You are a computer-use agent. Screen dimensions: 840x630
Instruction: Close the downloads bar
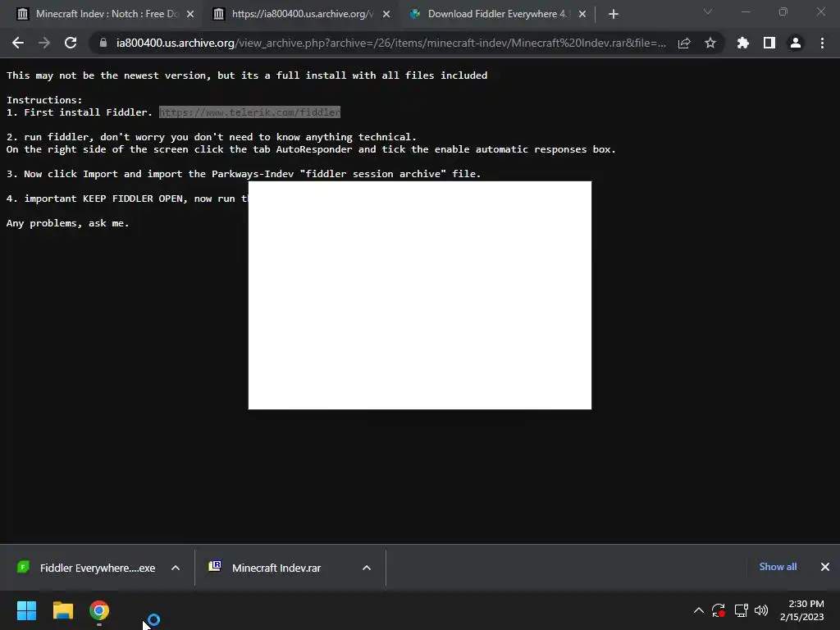825,567
